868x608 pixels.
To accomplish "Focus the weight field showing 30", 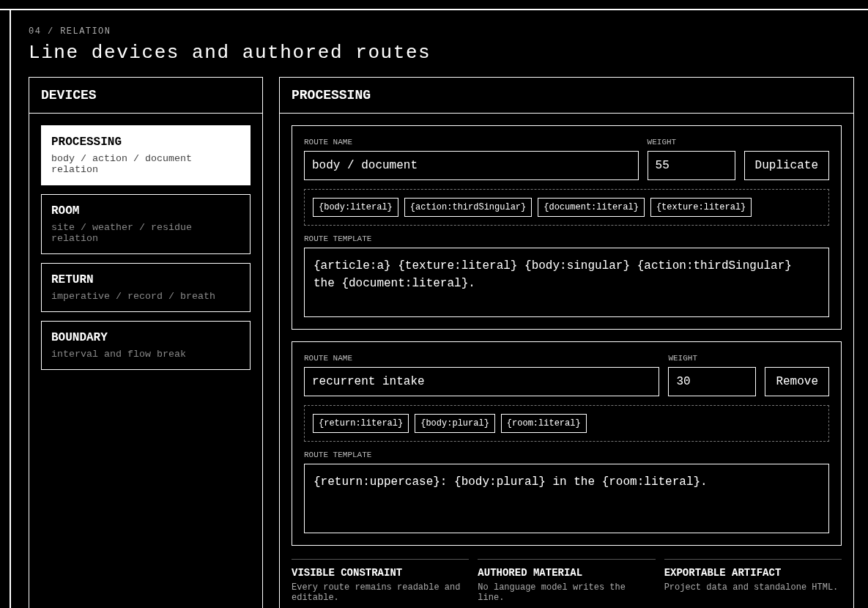I will pos(712,381).
